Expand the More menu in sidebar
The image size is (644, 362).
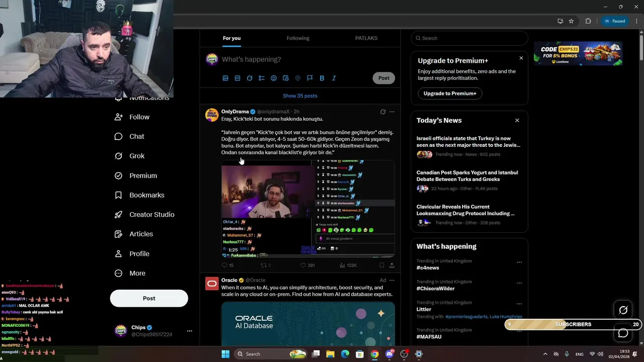130,273
